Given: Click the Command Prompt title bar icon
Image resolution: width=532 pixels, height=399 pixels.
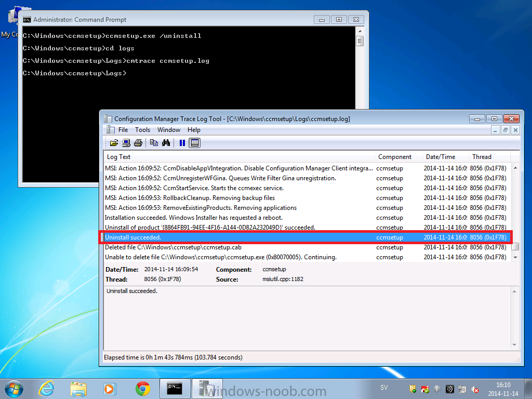Looking at the screenshot, I should coord(27,20).
